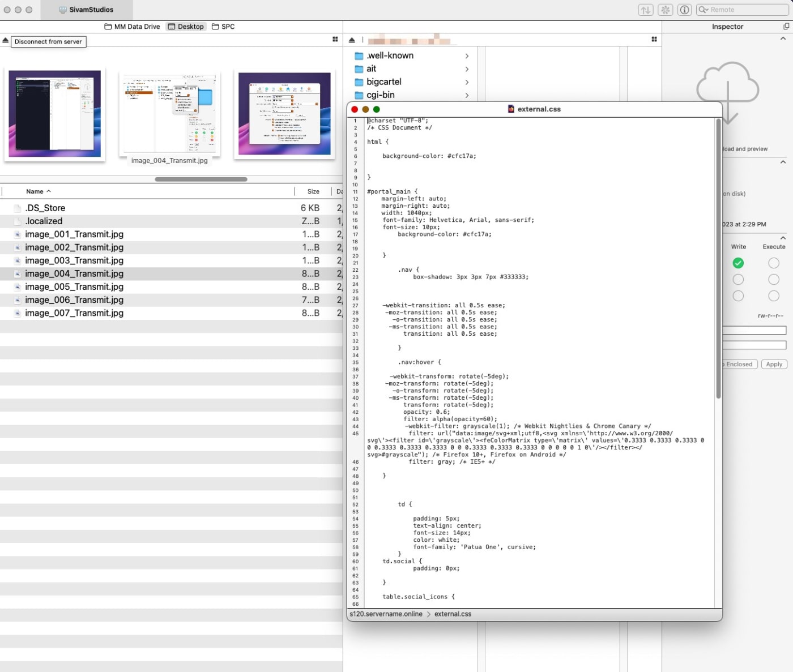793x672 pixels.
Task: Click the grid icon above the remote pane
Action: click(x=654, y=39)
